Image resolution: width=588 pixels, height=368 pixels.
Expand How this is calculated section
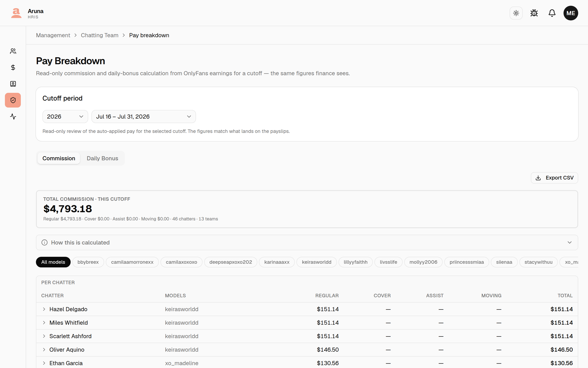(307, 242)
